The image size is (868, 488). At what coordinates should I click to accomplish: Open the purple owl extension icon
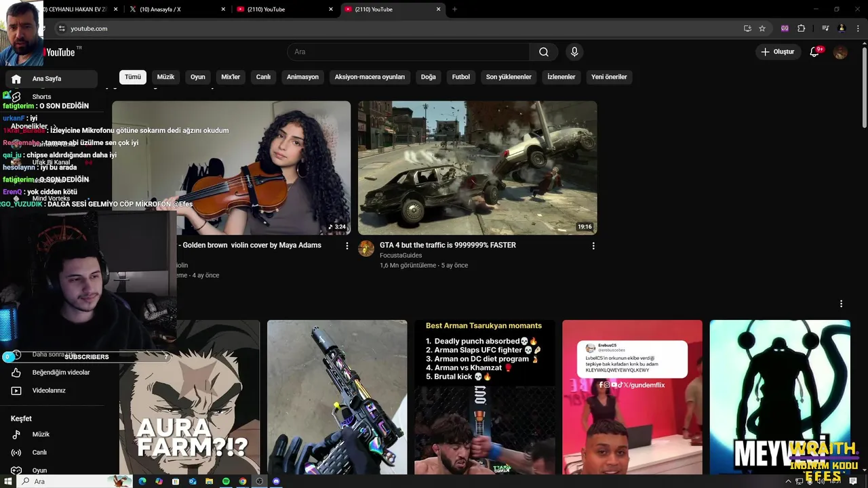click(785, 28)
